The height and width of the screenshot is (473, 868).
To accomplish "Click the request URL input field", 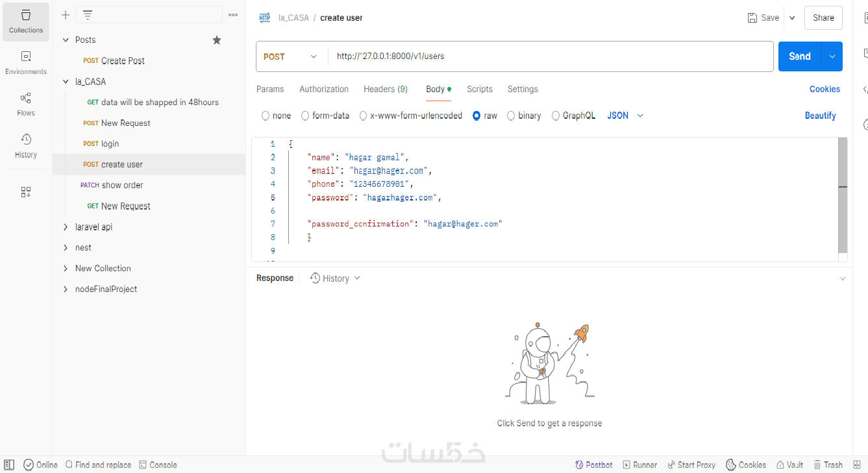I will 551,56.
